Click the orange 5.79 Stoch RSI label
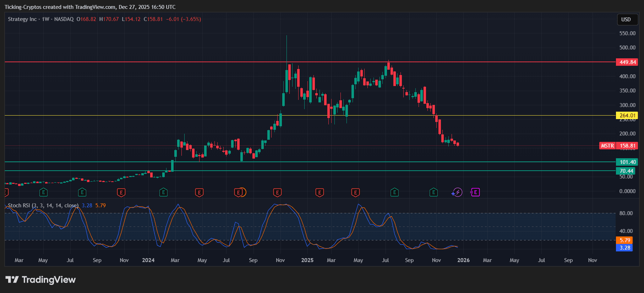Image resolution: width=644 pixels, height=293 pixels. click(x=625, y=240)
